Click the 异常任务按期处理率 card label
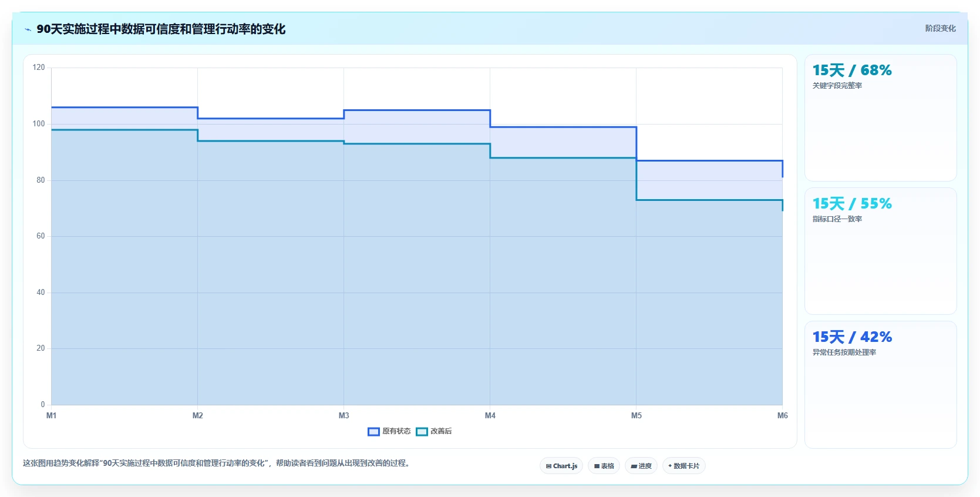The height and width of the screenshot is (497, 980). click(844, 352)
